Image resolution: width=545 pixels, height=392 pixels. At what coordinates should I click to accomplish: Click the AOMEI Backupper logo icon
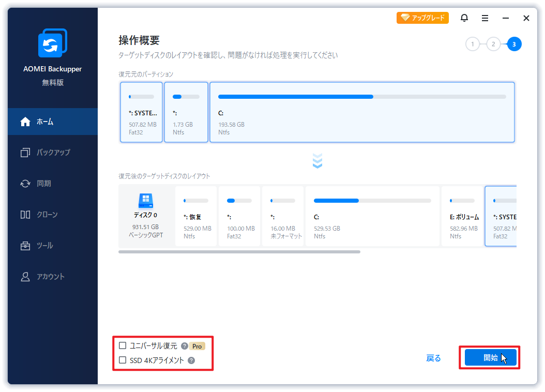point(53,43)
